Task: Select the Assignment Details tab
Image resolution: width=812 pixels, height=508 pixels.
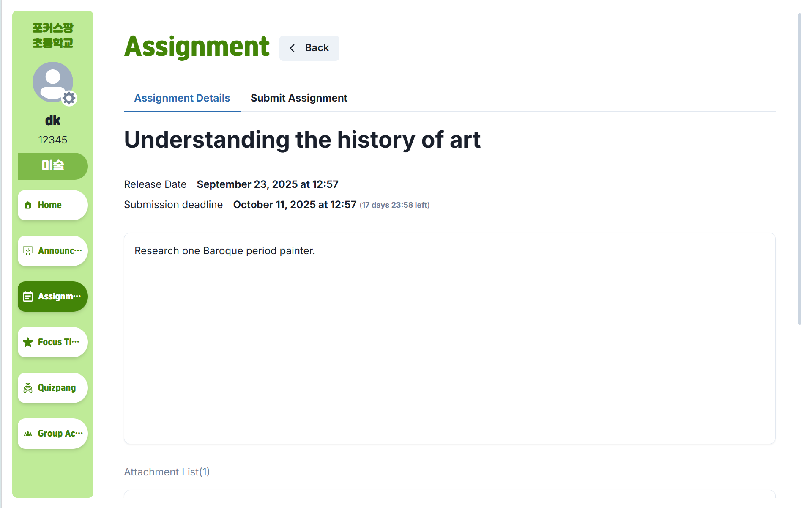Action: pyautogui.click(x=182, y=98)
